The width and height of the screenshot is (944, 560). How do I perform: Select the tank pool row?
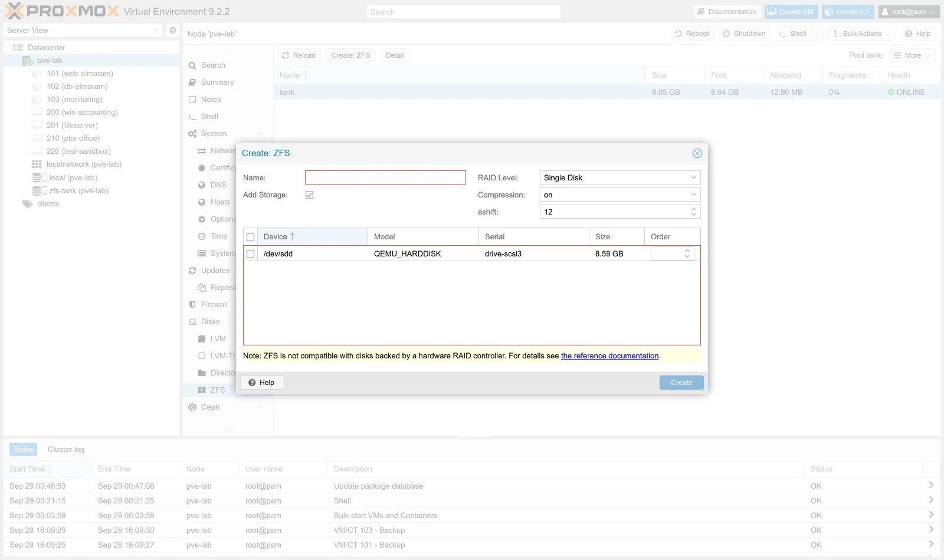tap(607, 93)
